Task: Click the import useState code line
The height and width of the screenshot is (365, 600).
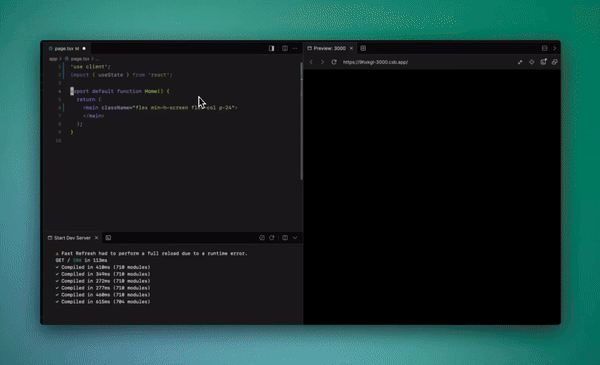Action: (121, 75)
